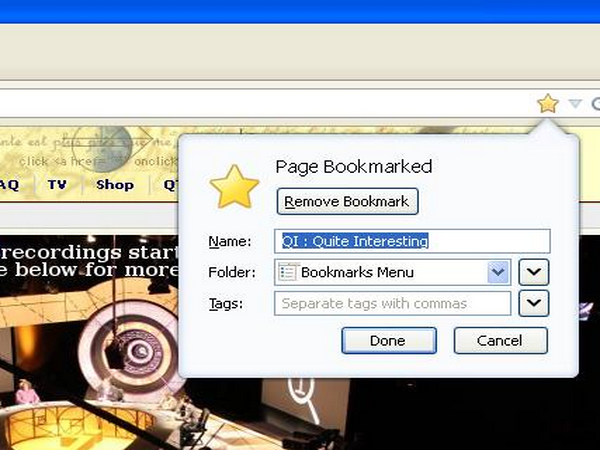Expand the tags list chevron button

534,303
